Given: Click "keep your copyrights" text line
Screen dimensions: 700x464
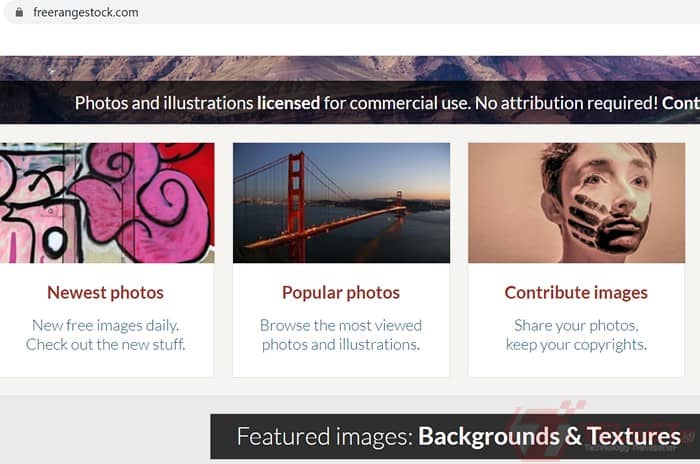Looking at the screenshot, I should tap(576, 345).
